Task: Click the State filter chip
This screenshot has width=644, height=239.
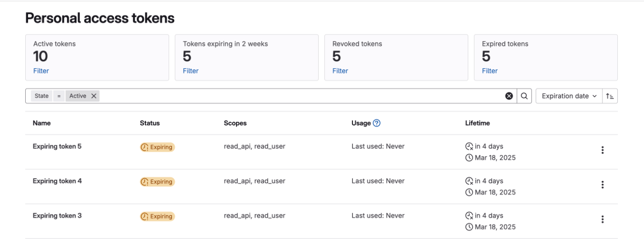Action: (42, 96)
